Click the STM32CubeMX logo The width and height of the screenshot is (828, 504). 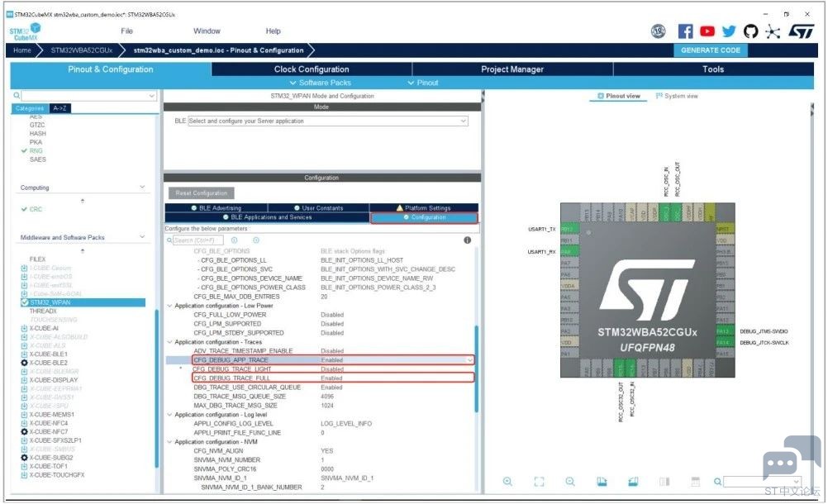point(25,31)
